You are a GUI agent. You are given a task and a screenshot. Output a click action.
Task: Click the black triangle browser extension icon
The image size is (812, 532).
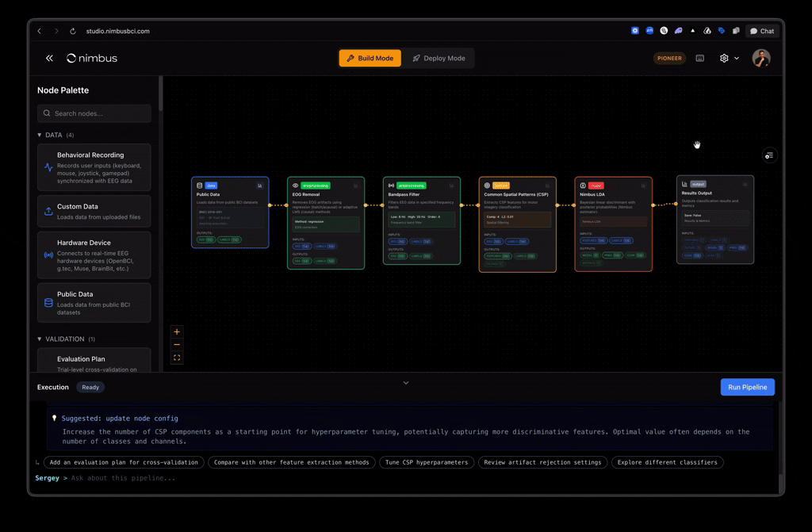point(693,31)
